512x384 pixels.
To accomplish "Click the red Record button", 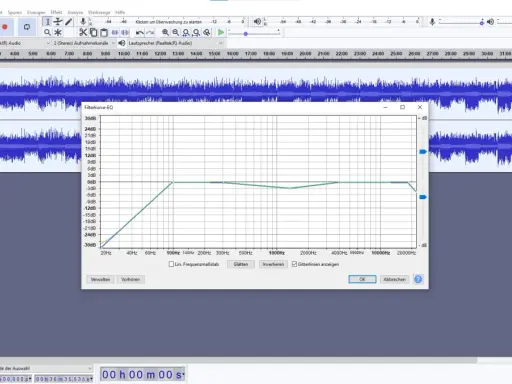I will point(5,27).
